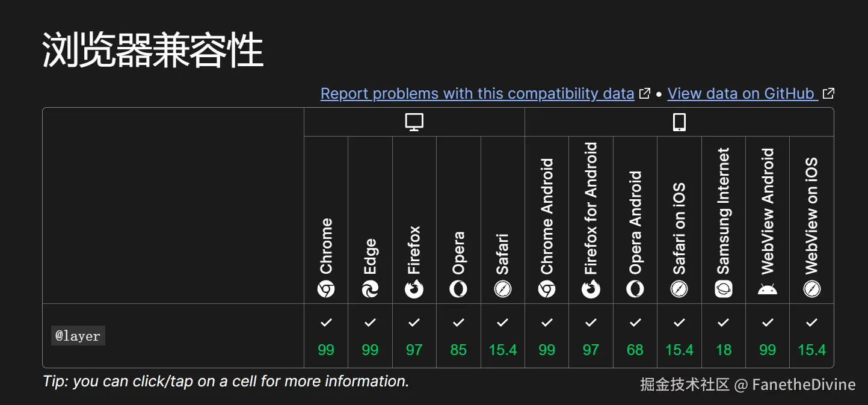Image resolution: width=868 pixels, height=405 pixels.
Task: Click the @layer feature name
Action: [x=78, y=336]
